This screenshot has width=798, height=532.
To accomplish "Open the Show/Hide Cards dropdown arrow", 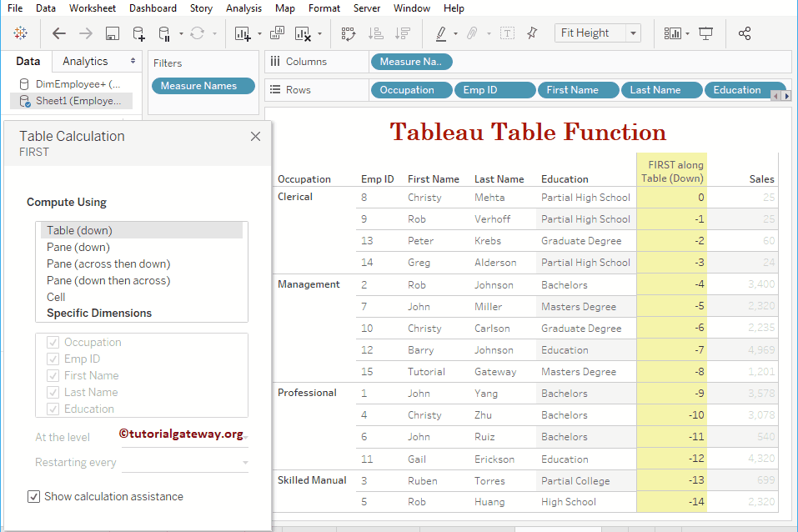I will [x=688, y=33].
